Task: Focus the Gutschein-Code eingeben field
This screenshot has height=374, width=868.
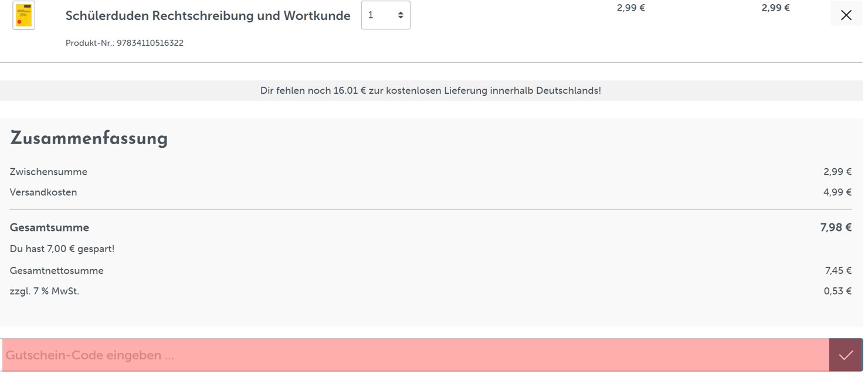Action: pyautogui.click(x=415, y=355)
